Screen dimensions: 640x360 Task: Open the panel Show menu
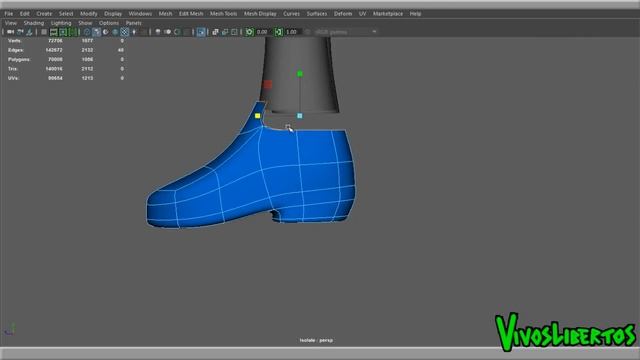[x=85, y=23]
